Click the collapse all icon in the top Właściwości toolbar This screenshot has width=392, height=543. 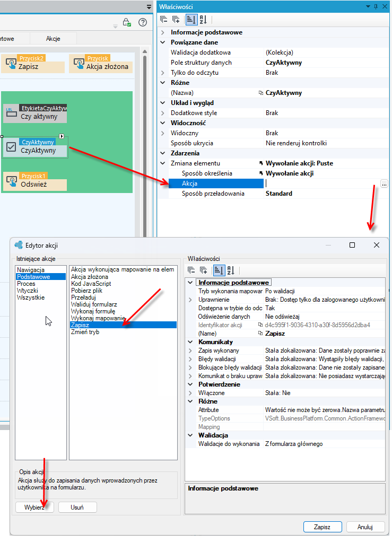(x=164, y=20)
